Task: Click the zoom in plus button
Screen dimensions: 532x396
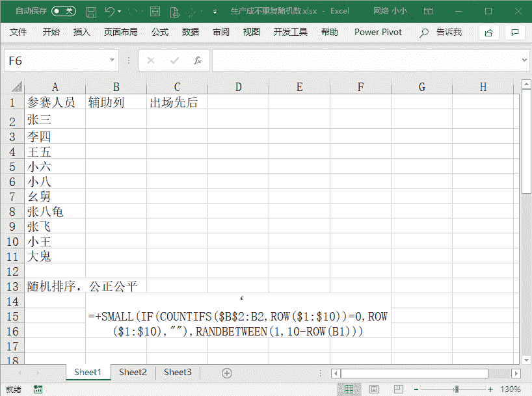Action: [x=490, y=389]
